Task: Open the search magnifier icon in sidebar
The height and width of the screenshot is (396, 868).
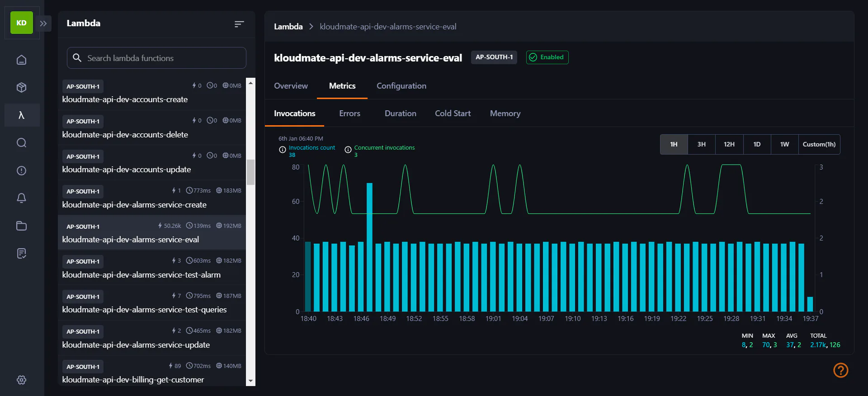Action: tap(21, 143)
